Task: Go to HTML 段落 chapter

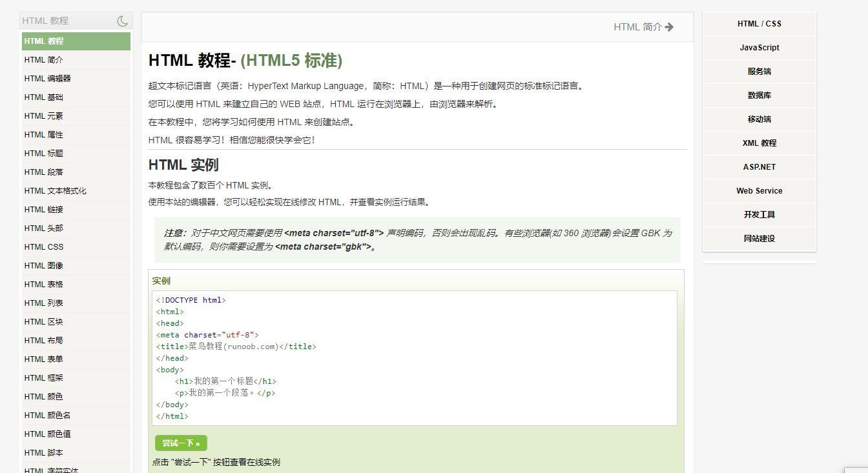Action: click(x=76, y=172)
